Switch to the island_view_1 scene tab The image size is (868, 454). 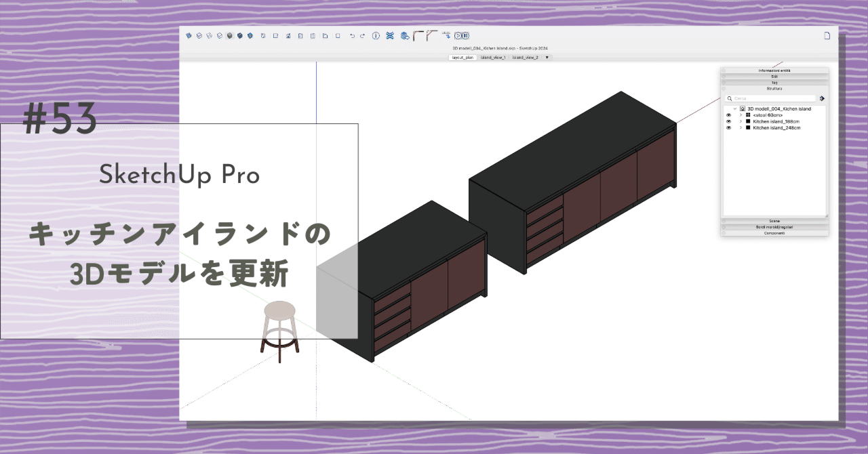[x=494, y=57]
